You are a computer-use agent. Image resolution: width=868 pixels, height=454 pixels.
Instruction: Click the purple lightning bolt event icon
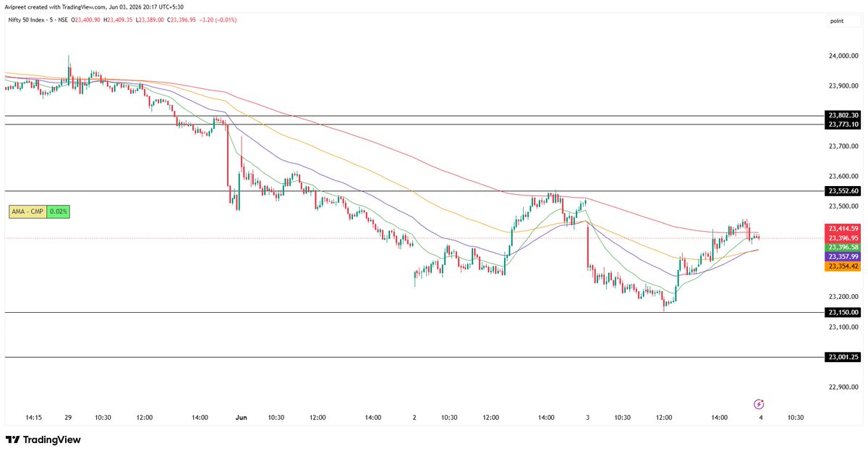tap(759, 404)
